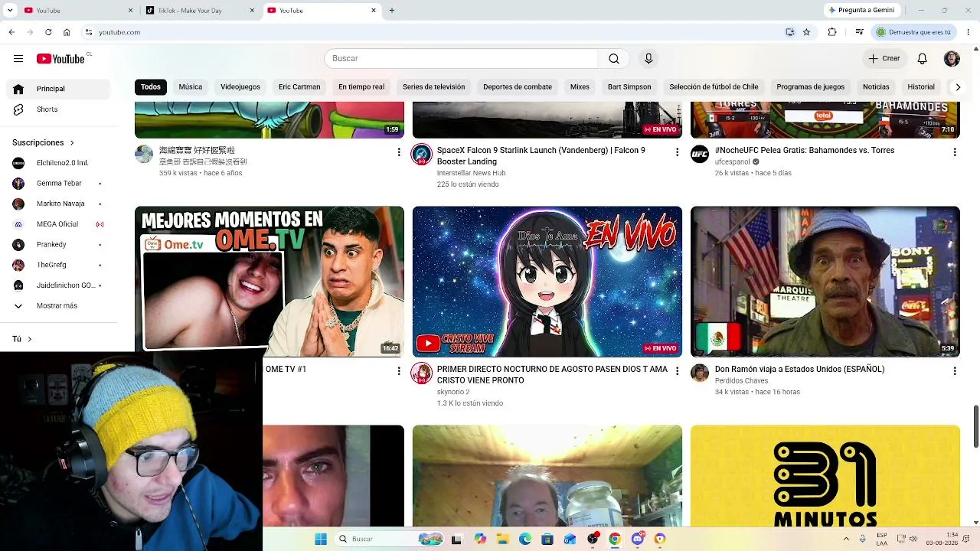This screenshot has height=551, width=980.
Task: Select the Mixes filter chip
Action: pos(580,87)
